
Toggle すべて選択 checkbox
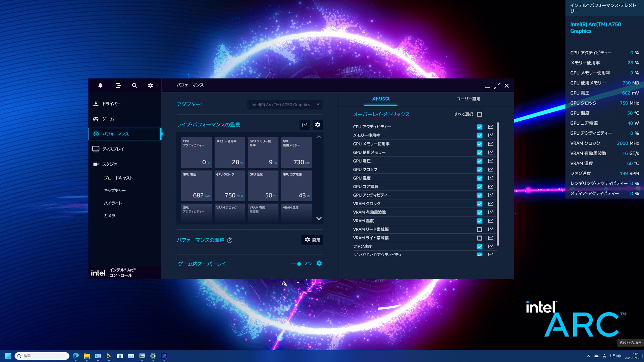point(480,114)
